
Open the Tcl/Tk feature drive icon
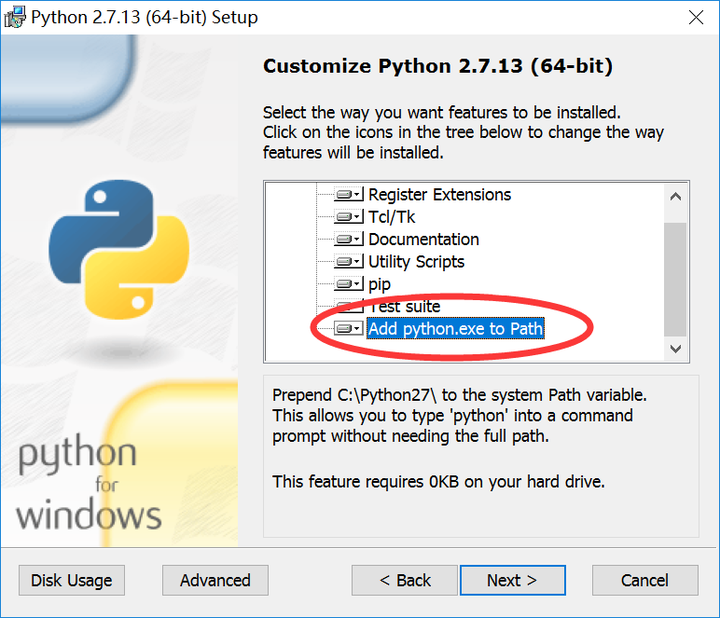(x=349, y=217)
